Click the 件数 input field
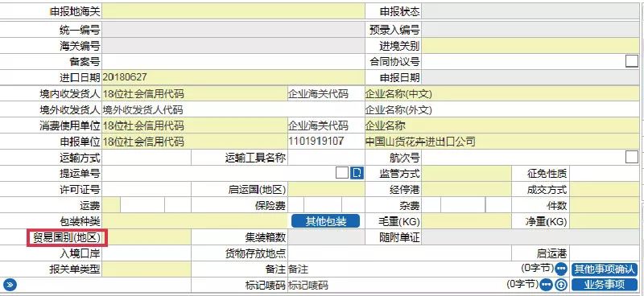The image size is (644, 296). pyautogui.click(x=605, y=204)
